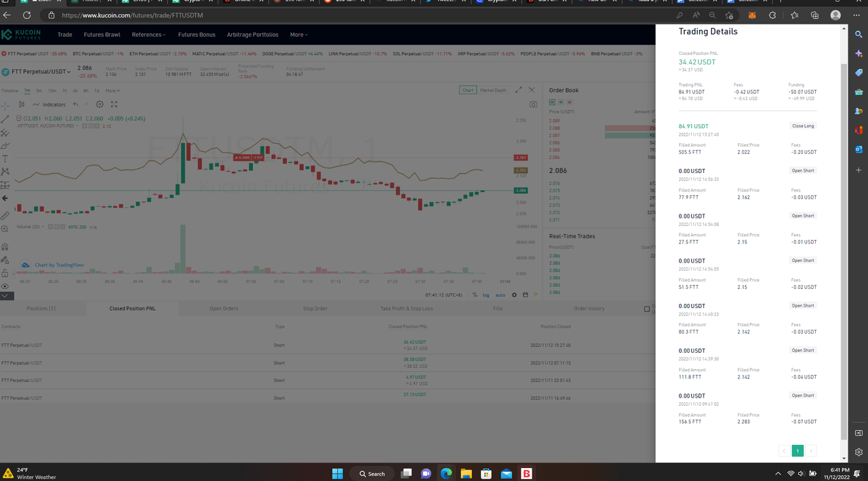The image size is (868, 481).
Task: Collapse the drawing toolbar bottom chevron
Action: click(5, 296)
